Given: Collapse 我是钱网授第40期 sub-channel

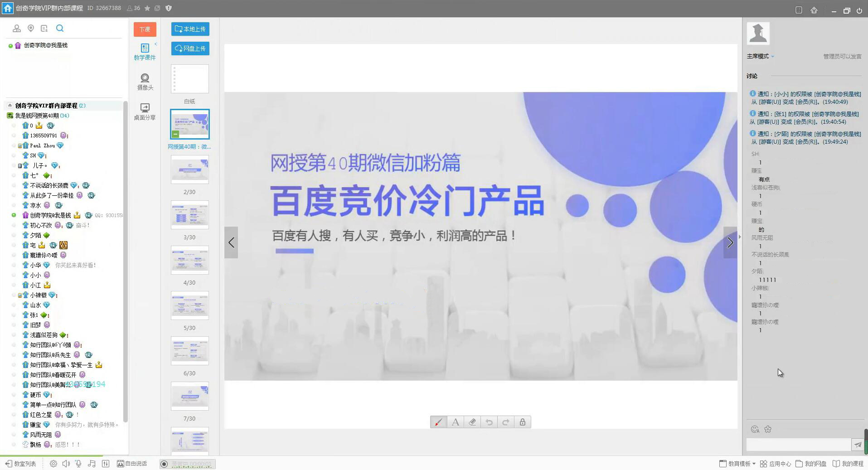Looking at the screenshot, I should tap(10, 116).
